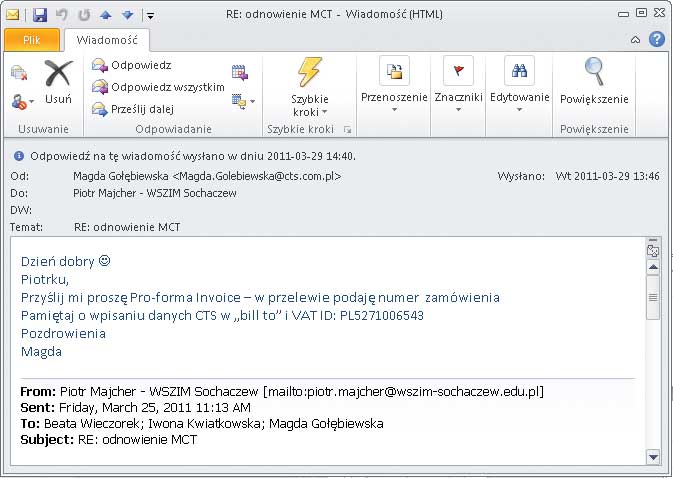Expand the Znaczniki flag dropdown
673x478 pixels.
click(x=458, y=88)
